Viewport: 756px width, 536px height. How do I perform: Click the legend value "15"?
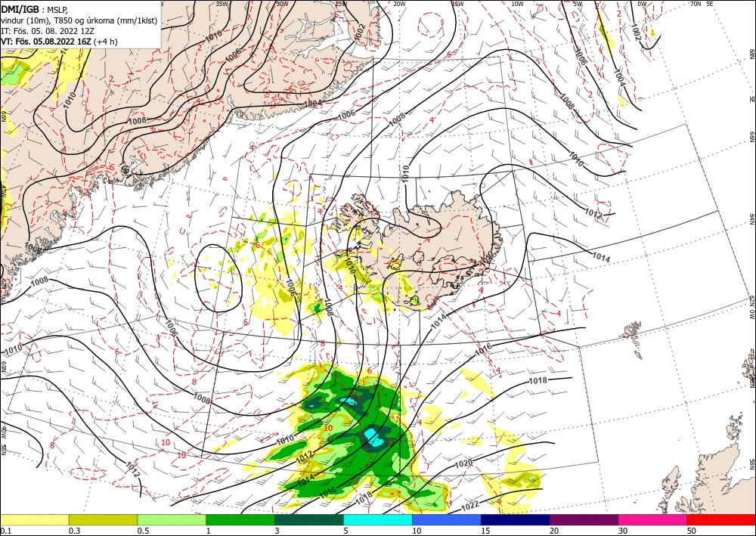[485, 531]
